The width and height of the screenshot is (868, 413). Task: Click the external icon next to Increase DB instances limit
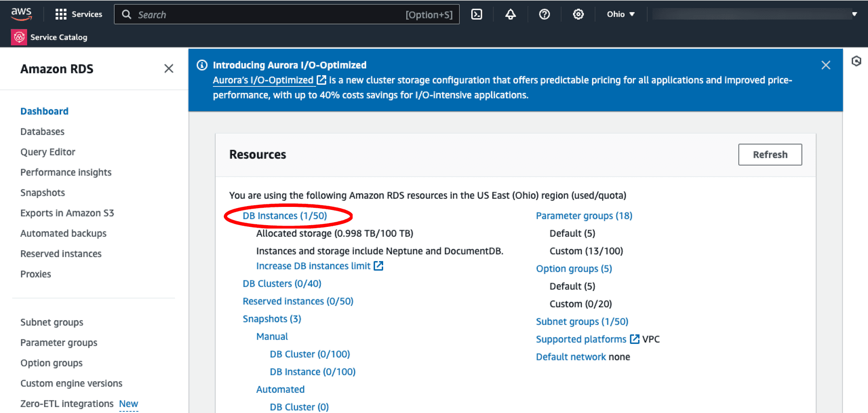point(378,266)
